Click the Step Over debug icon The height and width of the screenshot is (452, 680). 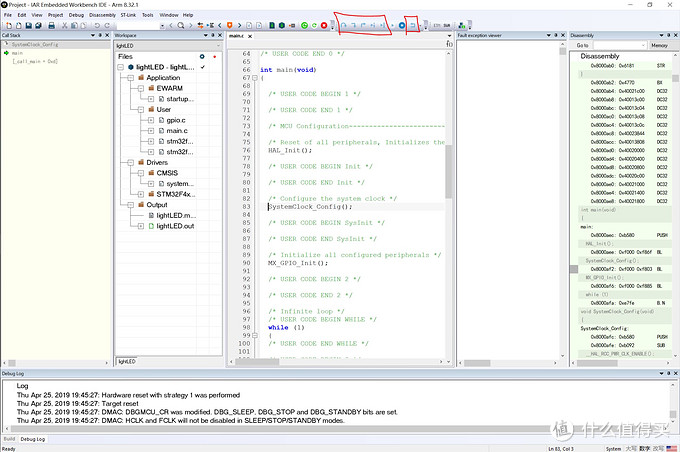344,26
